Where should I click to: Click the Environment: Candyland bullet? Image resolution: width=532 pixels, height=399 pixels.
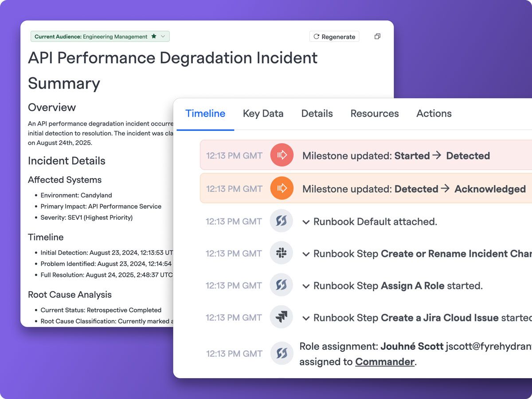(x=76, y=195)
